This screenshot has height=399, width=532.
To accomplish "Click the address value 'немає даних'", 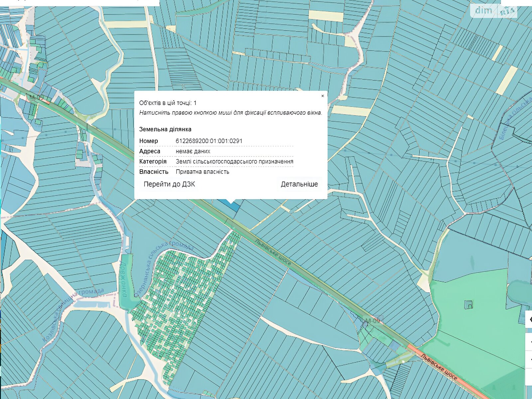I will click(x=193, y=151).
